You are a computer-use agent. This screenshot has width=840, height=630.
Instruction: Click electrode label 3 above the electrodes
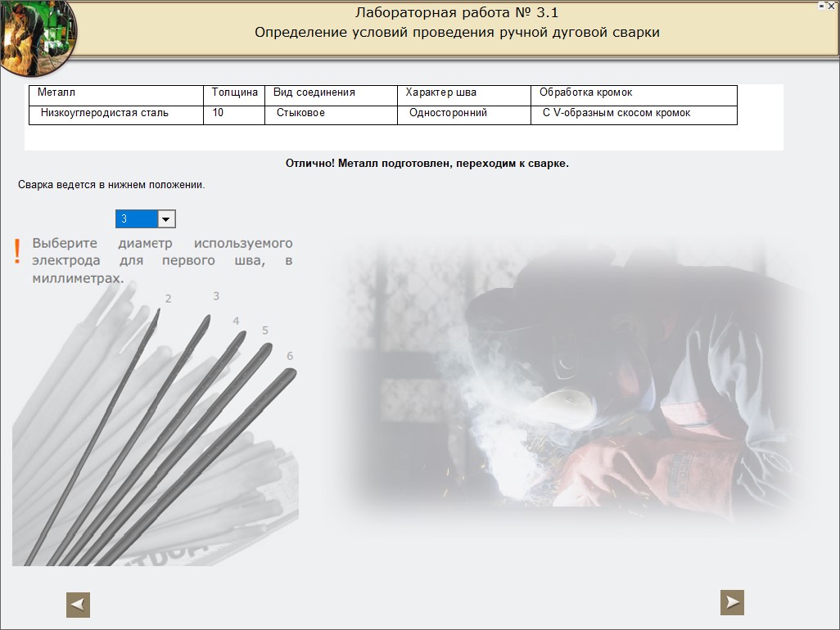[216, 296]
